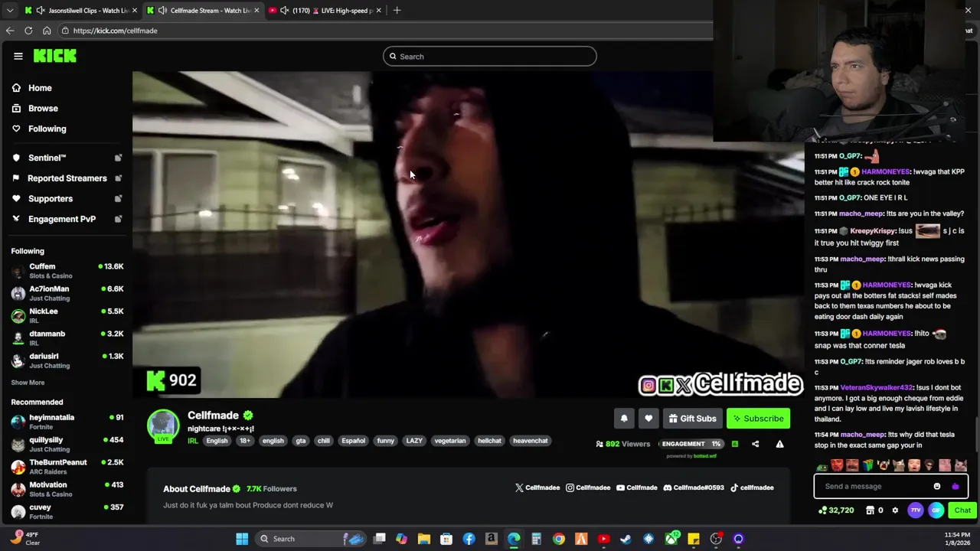
Task: Open a new browser tab
Action: [x=397, y=10]
